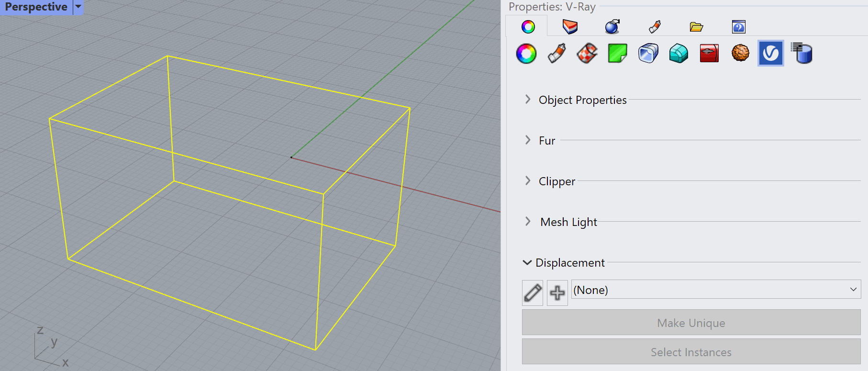The width and height of the screenshot is (868, 371).
Task: Open the Attribute User Text cylinder icon
Action: [x=801, y=53]
